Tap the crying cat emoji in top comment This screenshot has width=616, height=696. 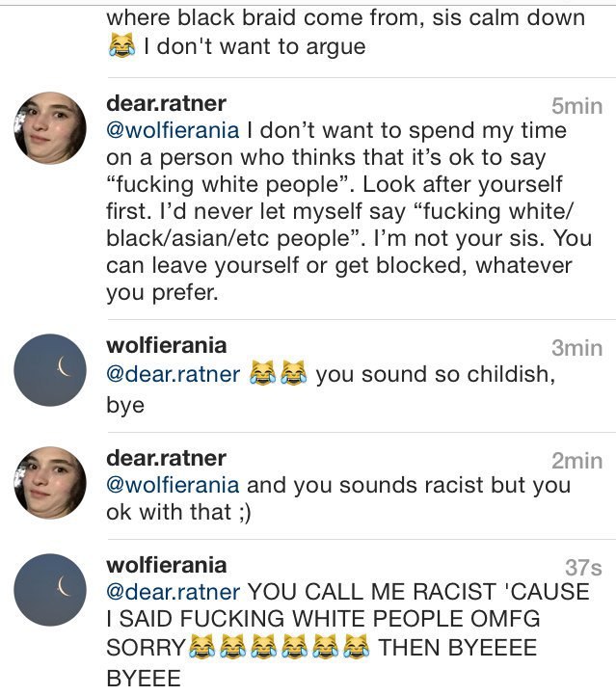pyautogui.click(x=121, y=45)
